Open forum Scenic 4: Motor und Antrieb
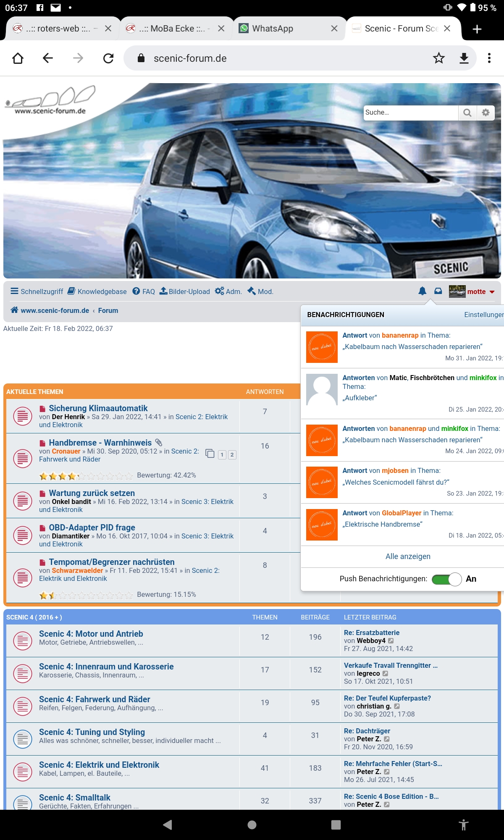504x840 pixels. tap(91, 634)
